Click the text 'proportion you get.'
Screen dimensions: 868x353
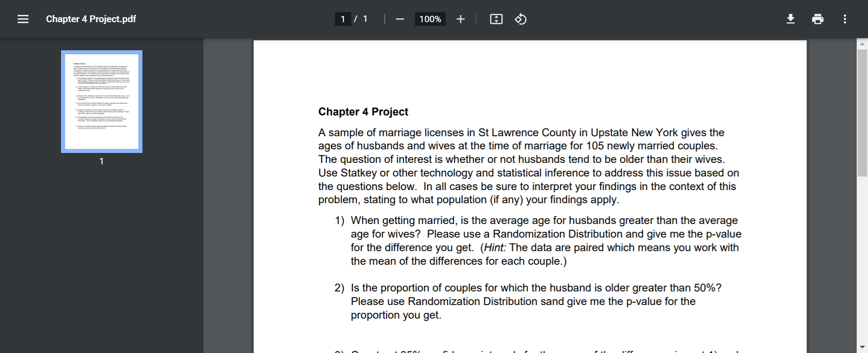tap(396, 315)
